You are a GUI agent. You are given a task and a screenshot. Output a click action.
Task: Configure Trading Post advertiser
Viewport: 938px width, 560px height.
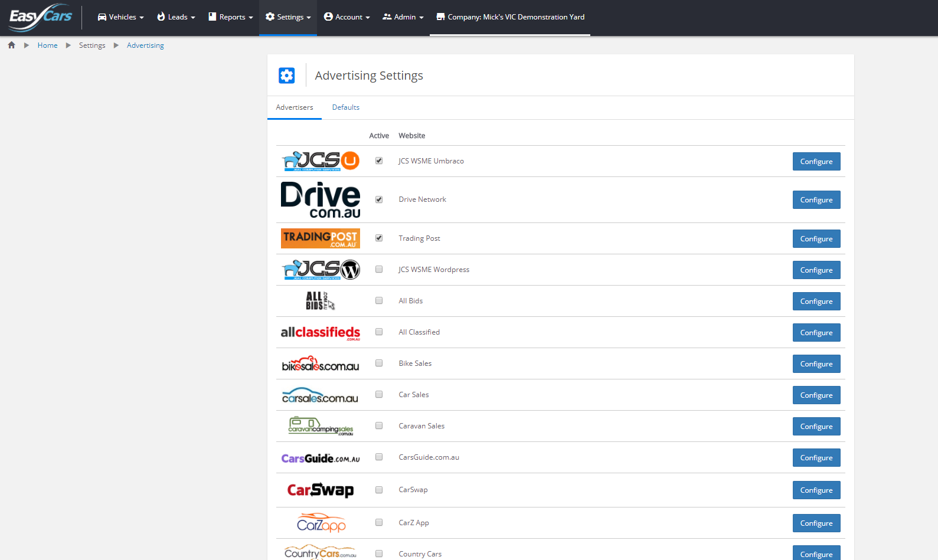tap(816, 239)
